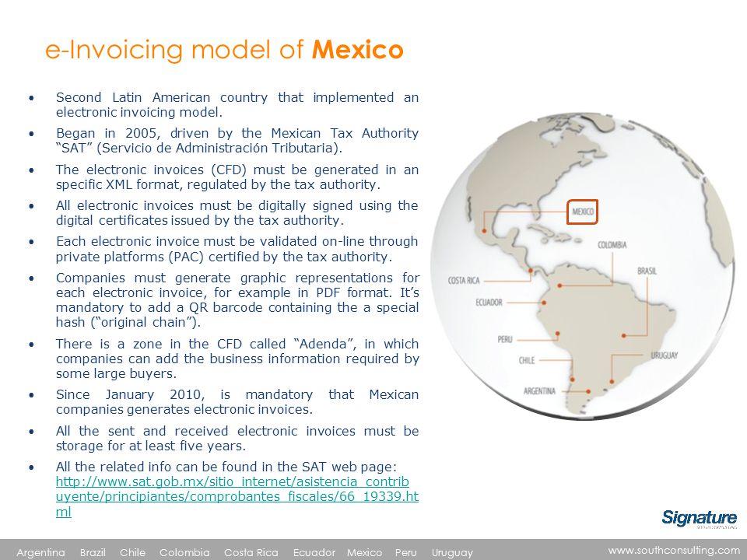The image size is (747, 560).
Task: Click Brazil in the footer country list
Action: [93, 552]
